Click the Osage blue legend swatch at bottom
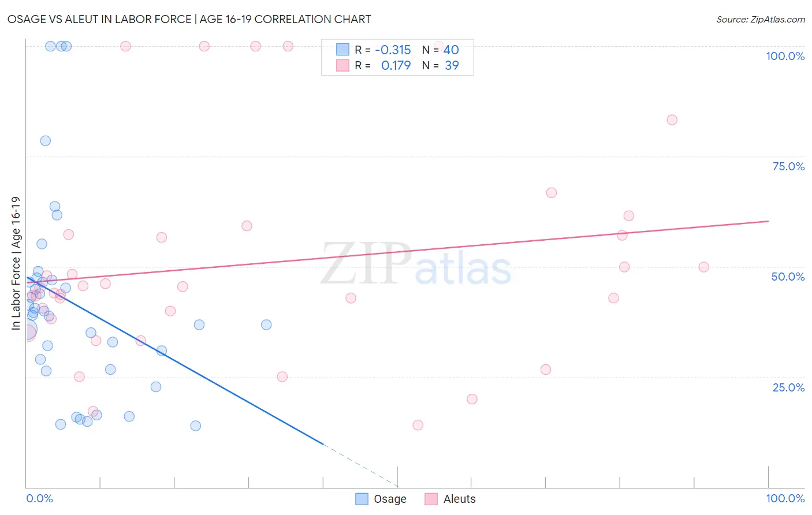Image resolution: width=812 pixels, height=515 pixels. coord(362,499)
